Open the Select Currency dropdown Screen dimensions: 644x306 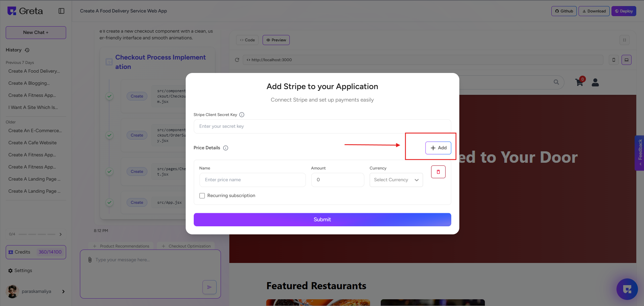pos(396,180)
